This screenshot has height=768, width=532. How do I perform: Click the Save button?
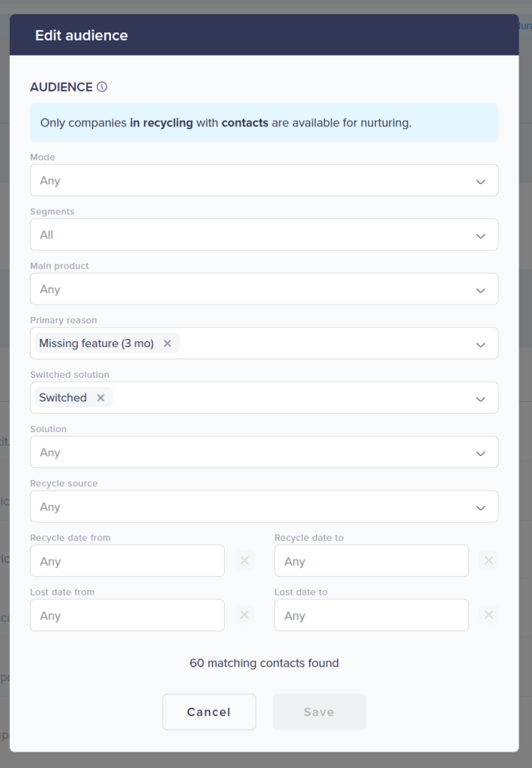click(319, 712)
